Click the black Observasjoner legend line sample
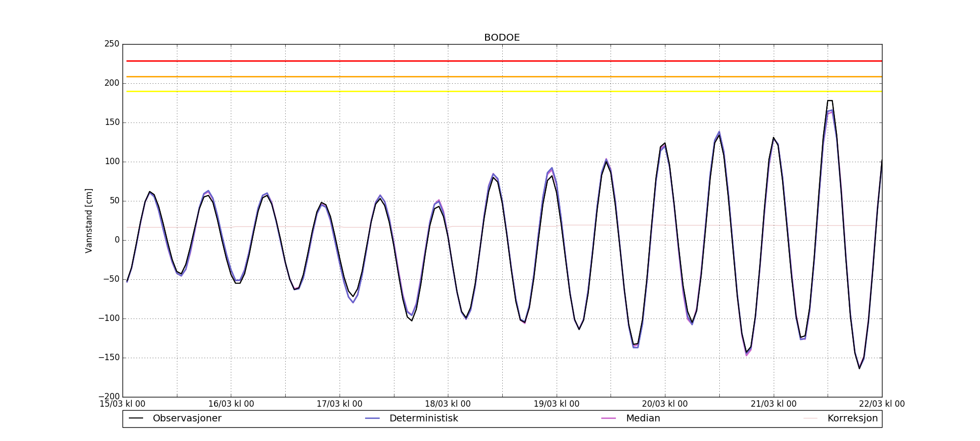Viewport: 980px width, 441px height. [x=136, y=418]
